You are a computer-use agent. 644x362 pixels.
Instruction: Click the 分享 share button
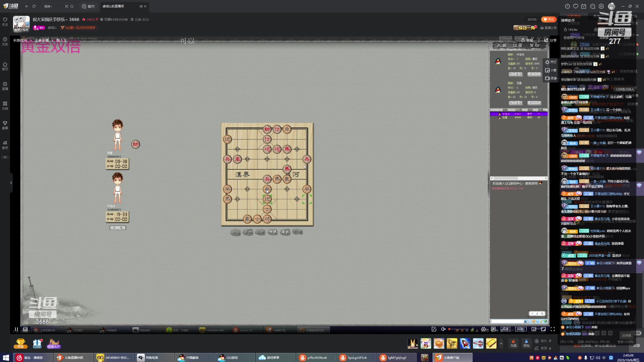[550, 40]
